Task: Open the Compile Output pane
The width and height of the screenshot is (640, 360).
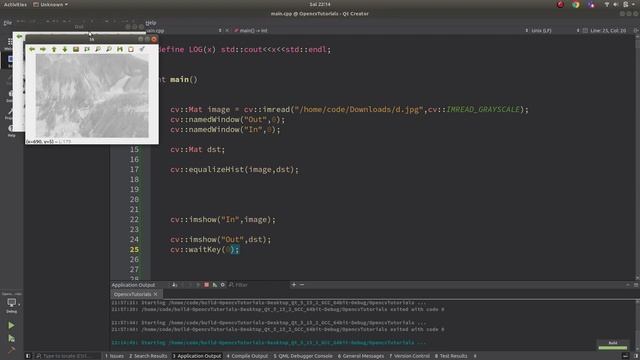Action: point(247,356)
